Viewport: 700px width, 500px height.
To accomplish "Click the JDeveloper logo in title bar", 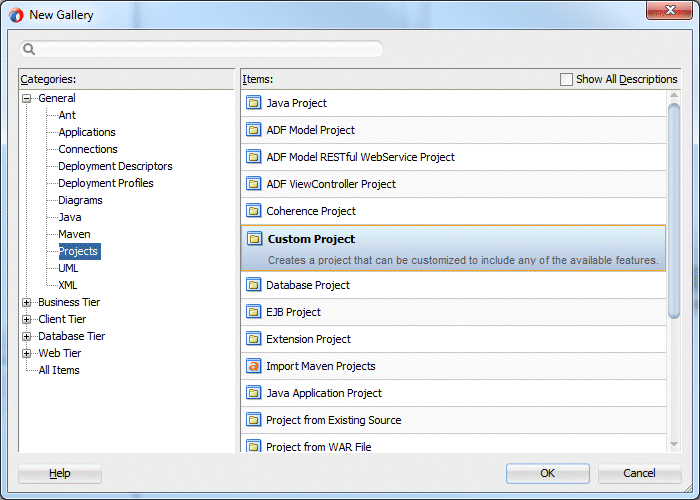I will (x=16, y=15).
